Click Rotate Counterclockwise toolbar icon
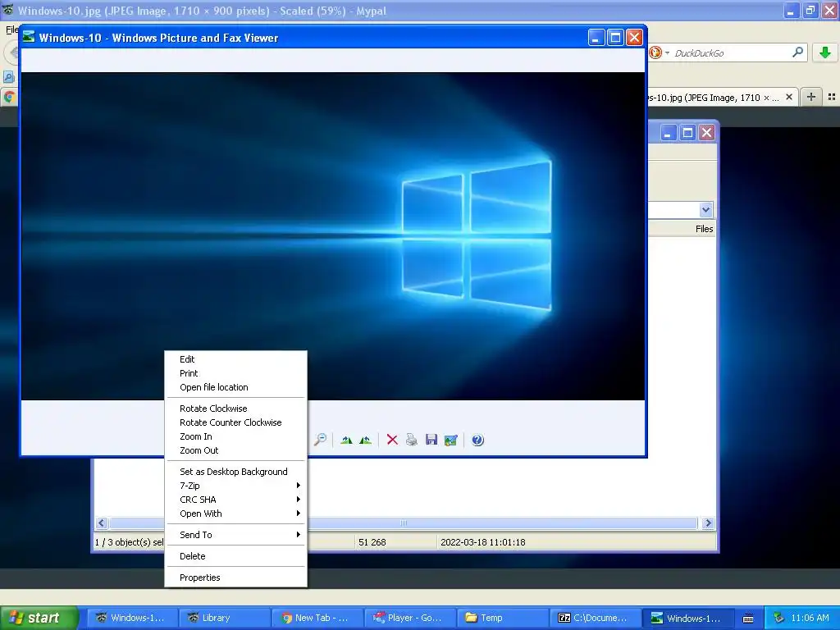Viewport: 840px width, 630px height. (x=365, y=440)
